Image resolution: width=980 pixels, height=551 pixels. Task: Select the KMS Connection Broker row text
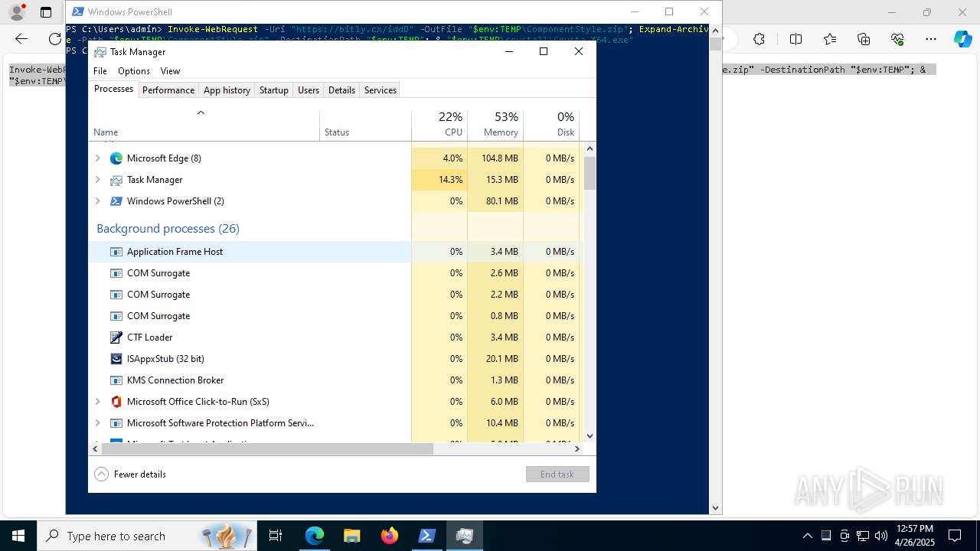tap(175, 380)
